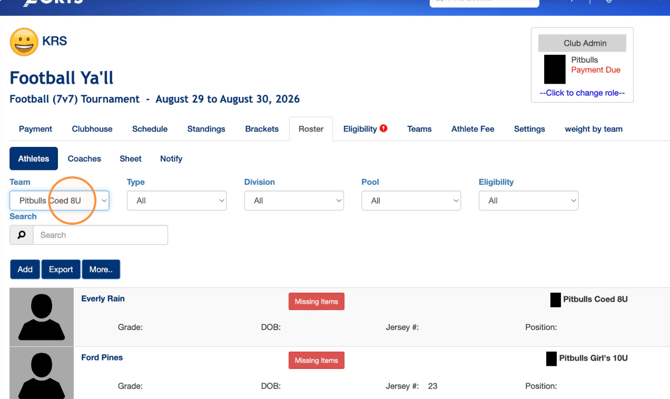The height and width of the screenshot is (399, 670).
Task: Switch to the Coaches sub-tab
Action: tap(84, 158)
